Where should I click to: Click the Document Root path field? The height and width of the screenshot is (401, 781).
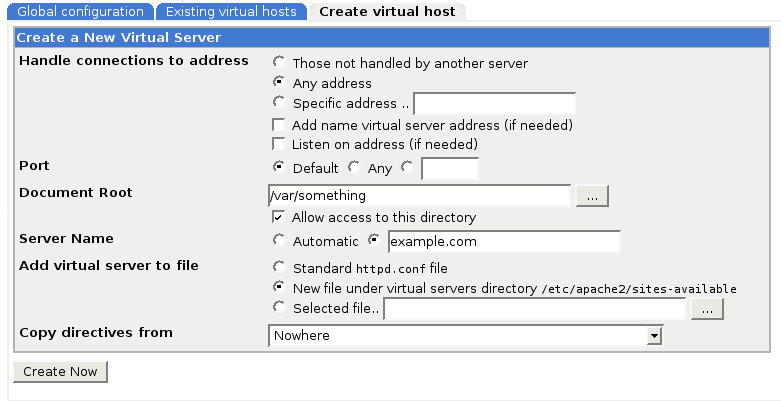pos(419,195)
